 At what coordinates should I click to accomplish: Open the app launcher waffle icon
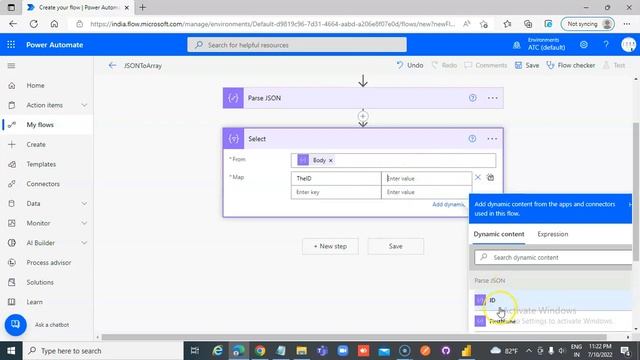click(11, 44)
